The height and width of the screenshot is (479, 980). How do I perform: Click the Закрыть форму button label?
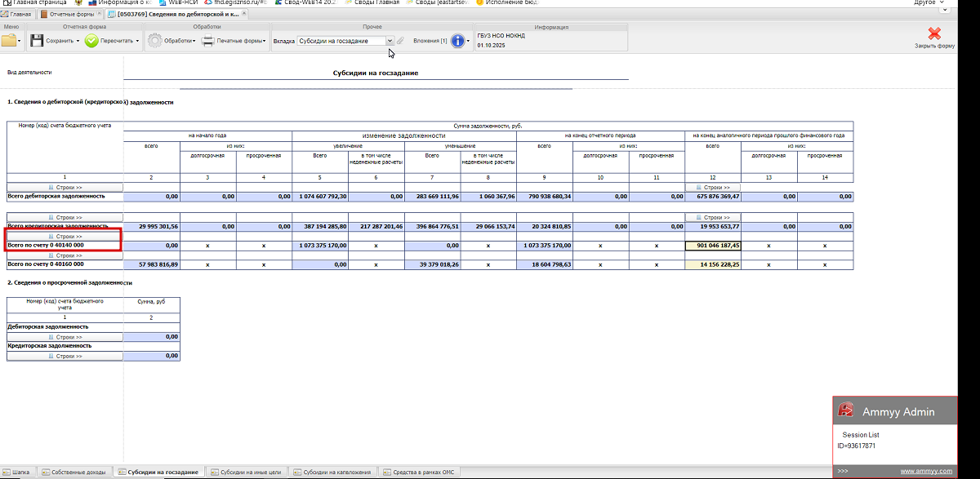[935, 47]
